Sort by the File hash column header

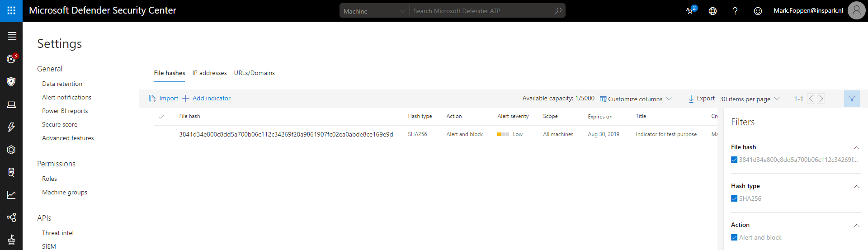[189, 116]
